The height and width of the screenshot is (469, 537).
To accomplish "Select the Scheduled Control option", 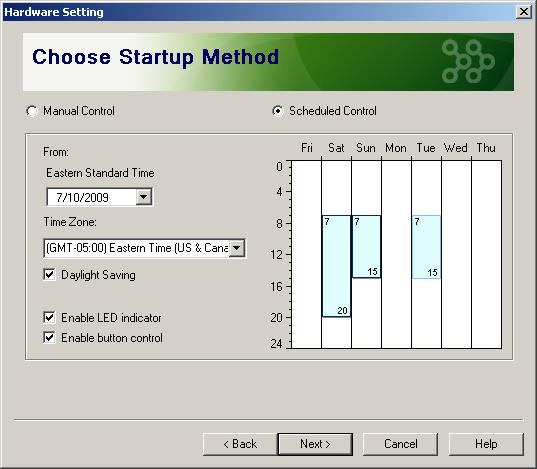I will [278, 111].
